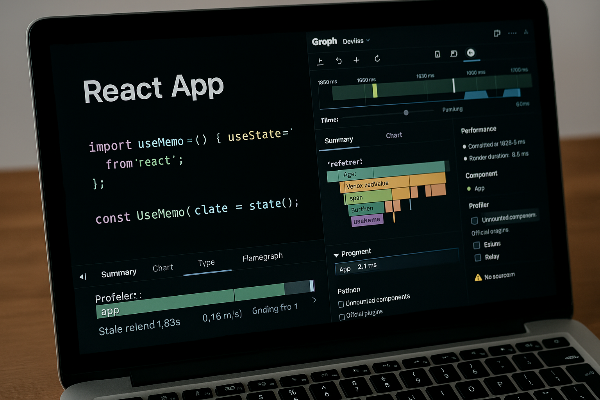600x400 pixels.
Task: Click the undo arrow icon in toolbar
Action: 339,60
